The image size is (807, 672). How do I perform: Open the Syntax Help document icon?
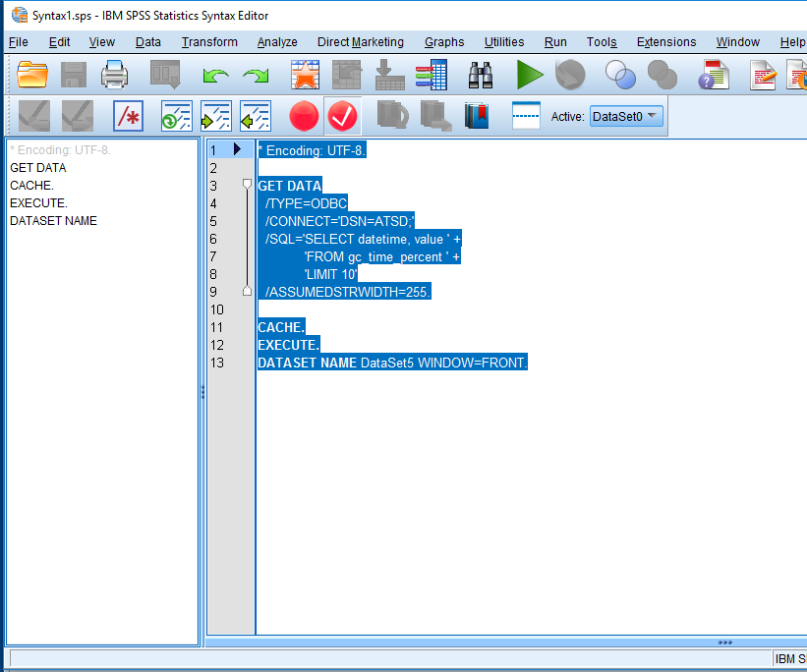[714, 75]
